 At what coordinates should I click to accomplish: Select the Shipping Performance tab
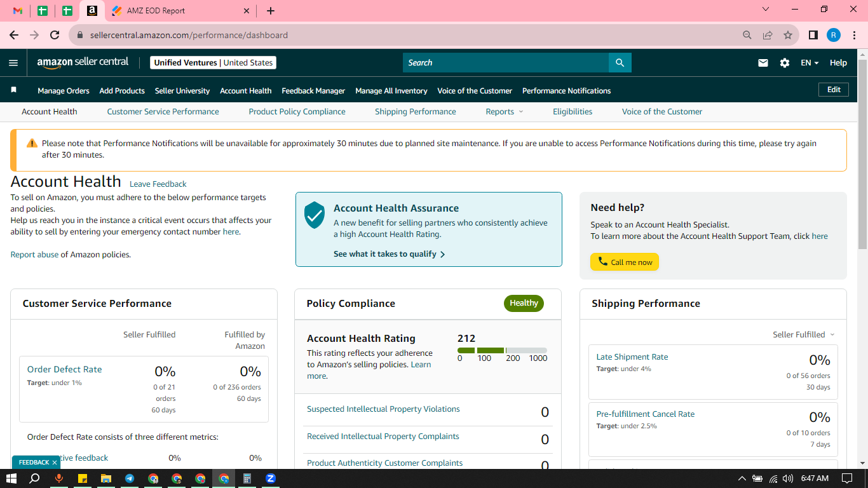click(x=416, y=111)
